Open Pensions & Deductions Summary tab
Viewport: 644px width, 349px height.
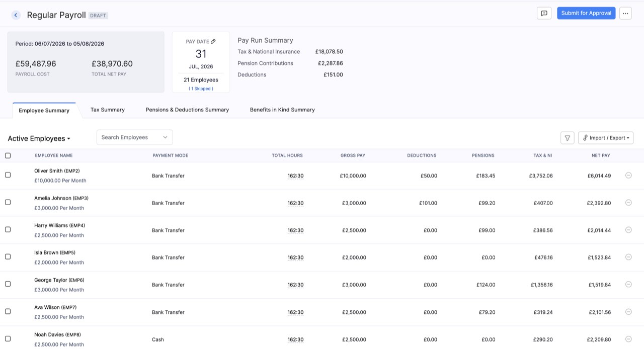click(x=187, y=110)
